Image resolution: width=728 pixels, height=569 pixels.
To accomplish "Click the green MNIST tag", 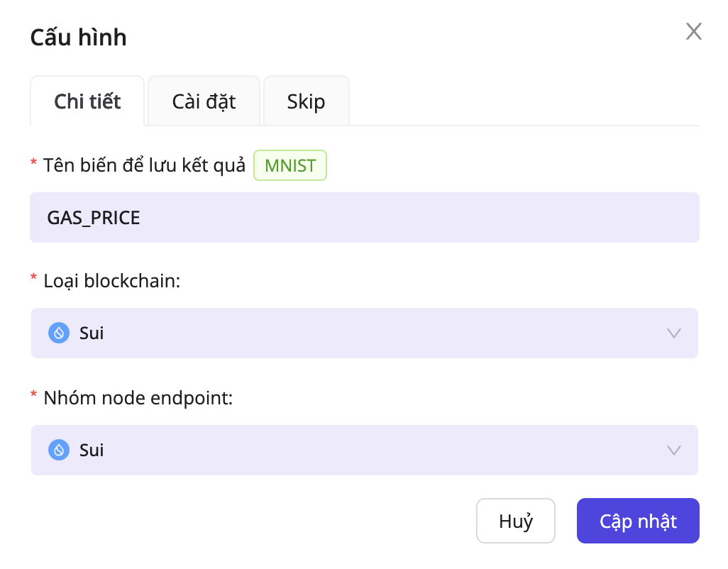I will pos(290,165).
